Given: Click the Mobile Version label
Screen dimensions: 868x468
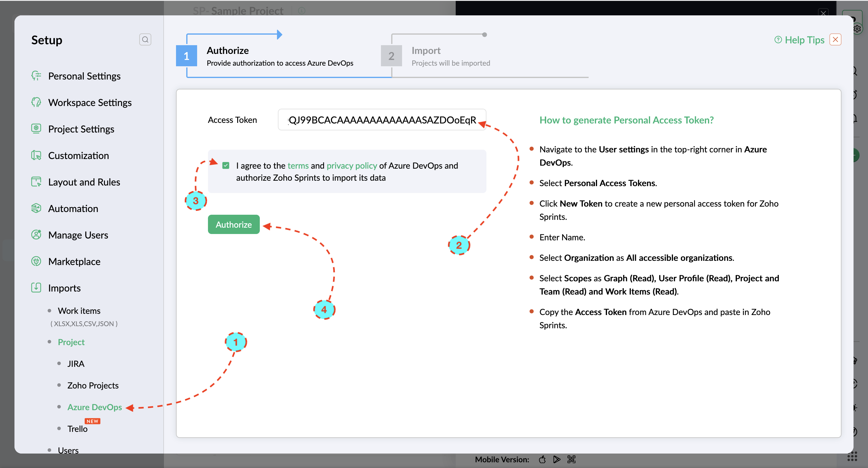Looking at the screenshot, I should tap(502, 459).
